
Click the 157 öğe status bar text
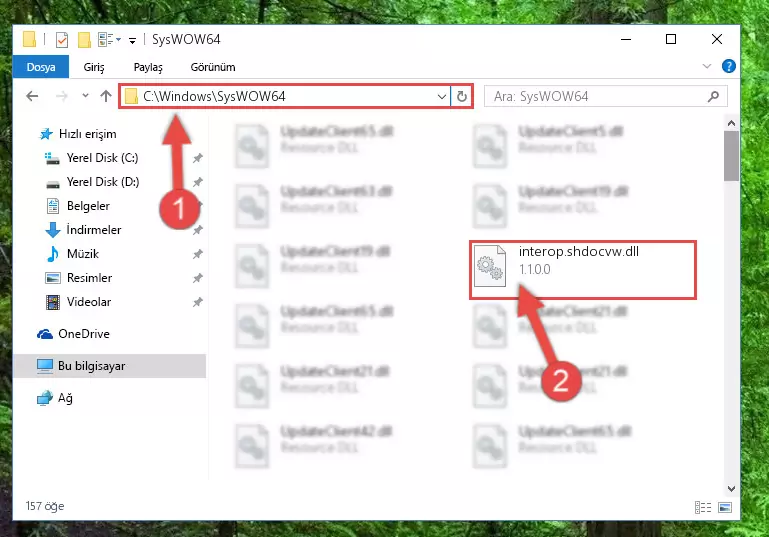click(45, 506)
